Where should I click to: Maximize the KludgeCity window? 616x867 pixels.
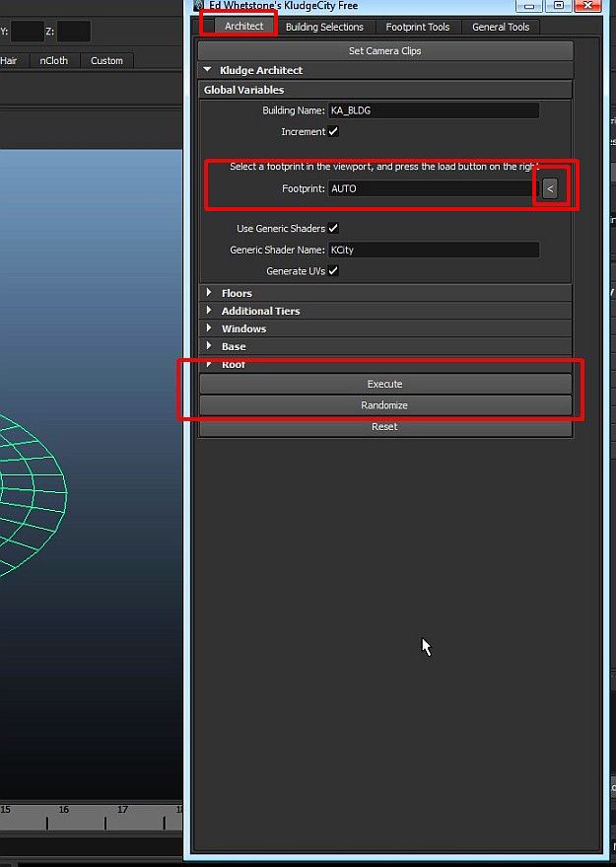pyautogui.click(x=558, y=5)
